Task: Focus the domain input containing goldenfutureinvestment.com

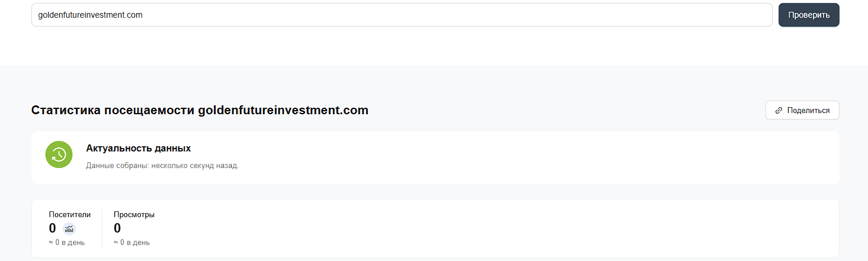Action: 401,15
